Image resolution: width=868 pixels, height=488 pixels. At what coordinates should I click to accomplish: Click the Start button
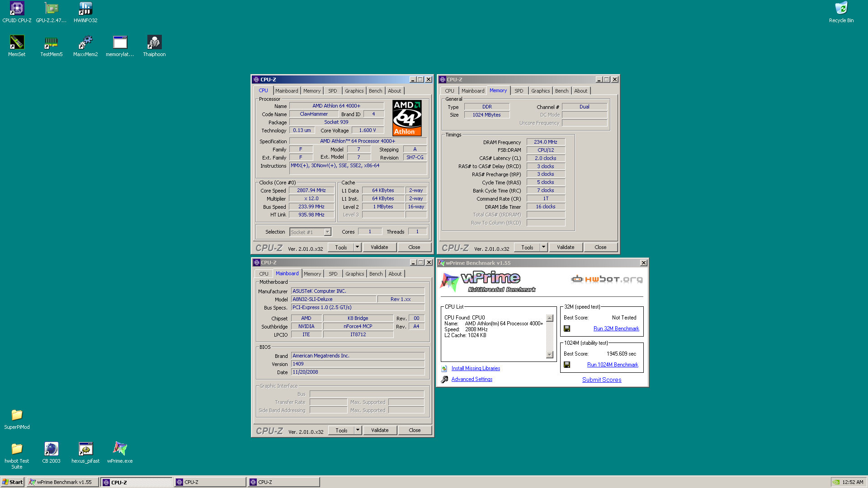point(13,482)
